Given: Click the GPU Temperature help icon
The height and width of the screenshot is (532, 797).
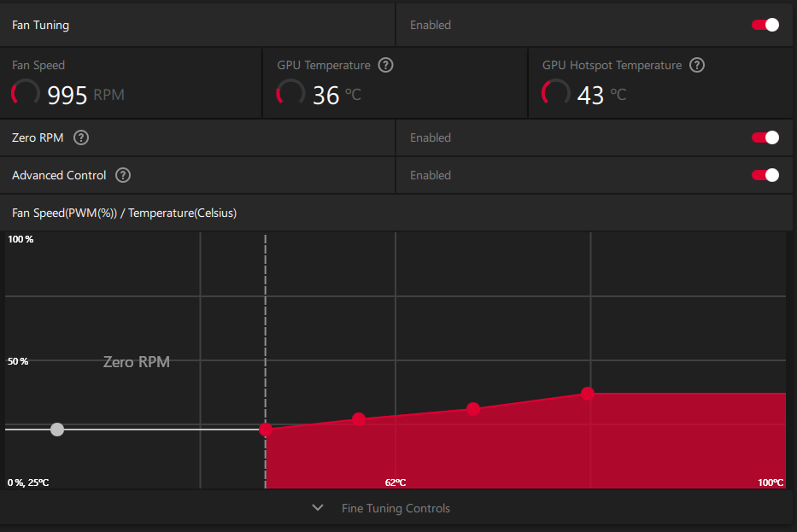Looking at the screenshot, I should click(x=386, y=65).
